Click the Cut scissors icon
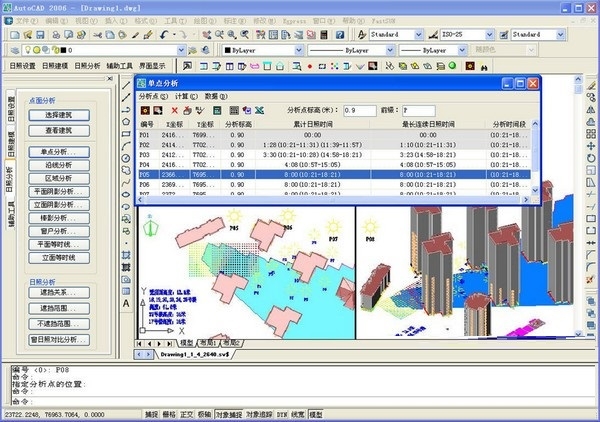600x422 pixels. click(x=97, y=35)
